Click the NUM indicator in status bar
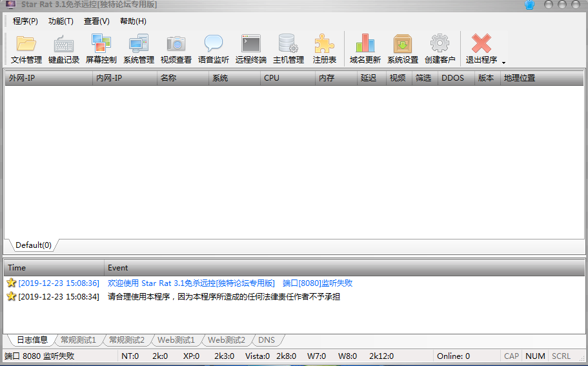Screen dimensions: 588x366 click(x=535, y=356)
